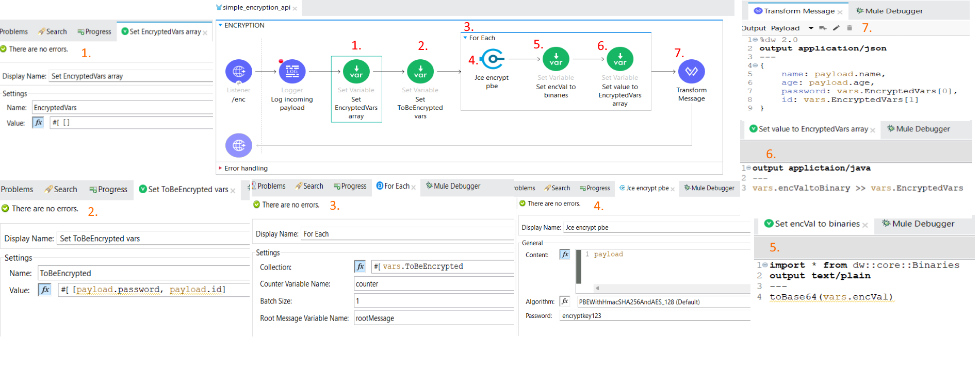Close the simple_encryption_api editor tab

click(x=295, y=8)
